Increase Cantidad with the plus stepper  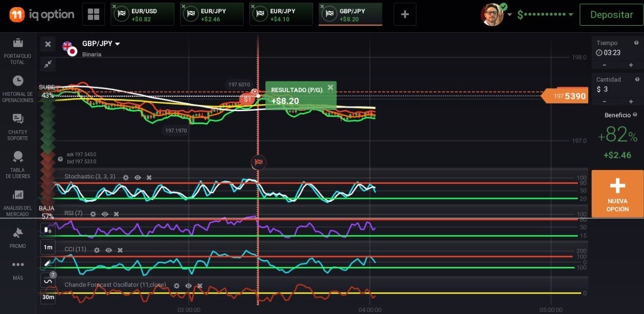coord(631,101)
